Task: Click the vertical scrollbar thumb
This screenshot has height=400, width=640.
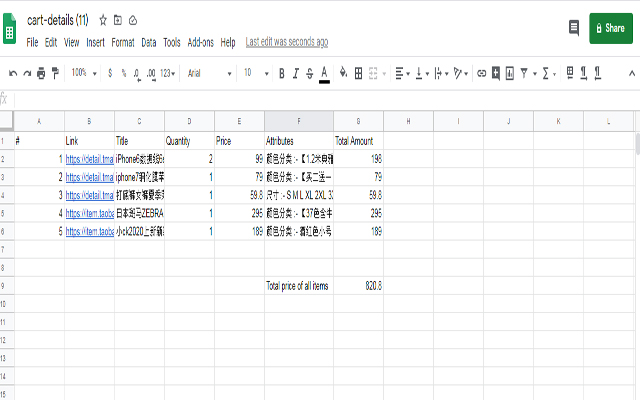Action: (638, 144)
